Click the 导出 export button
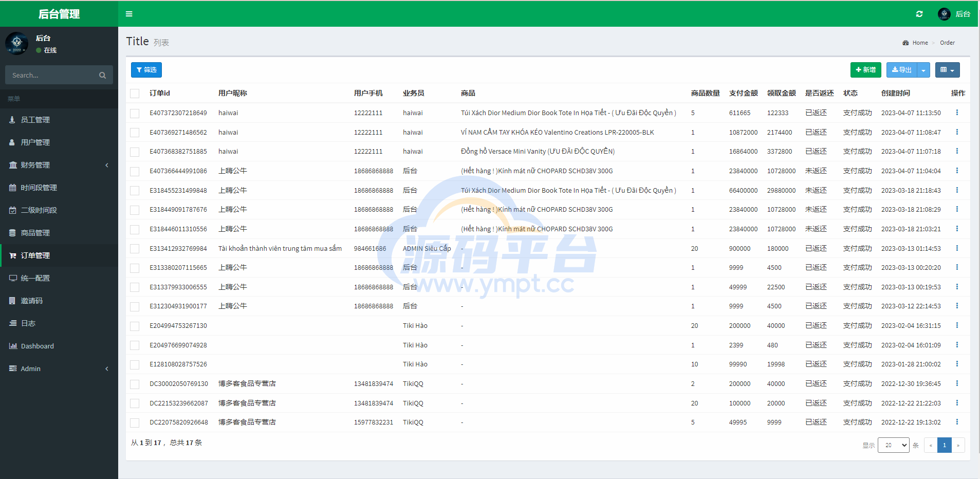Screen dimensions: 980x479 click(x=902, y=70)
